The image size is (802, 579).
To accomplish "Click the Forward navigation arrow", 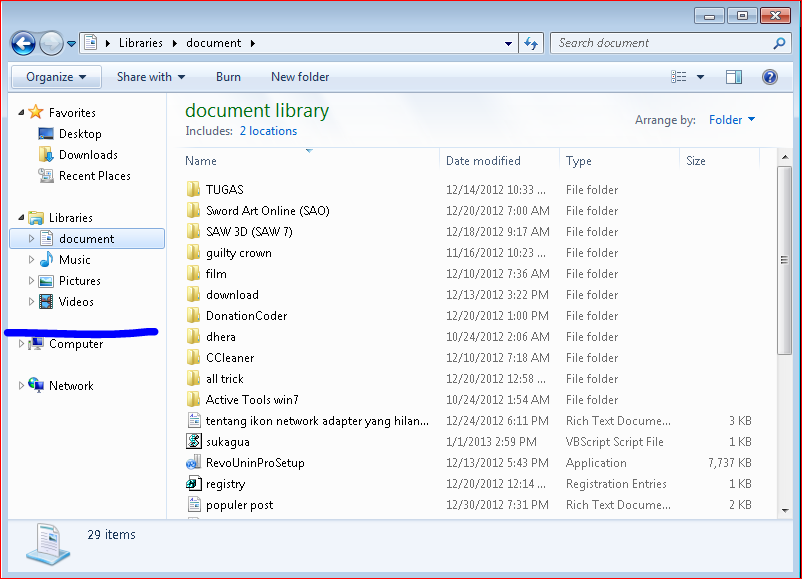I will pos(51,43).
